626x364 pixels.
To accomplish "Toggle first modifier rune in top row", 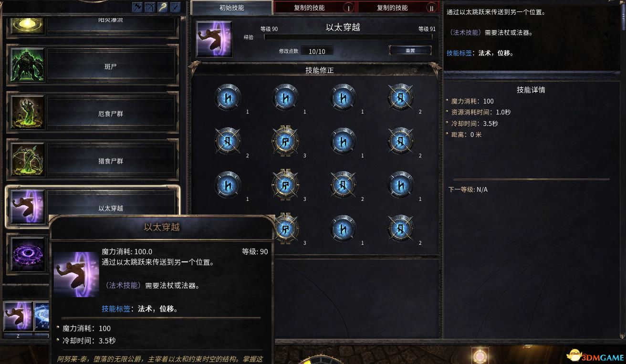I will click(228, 97).
